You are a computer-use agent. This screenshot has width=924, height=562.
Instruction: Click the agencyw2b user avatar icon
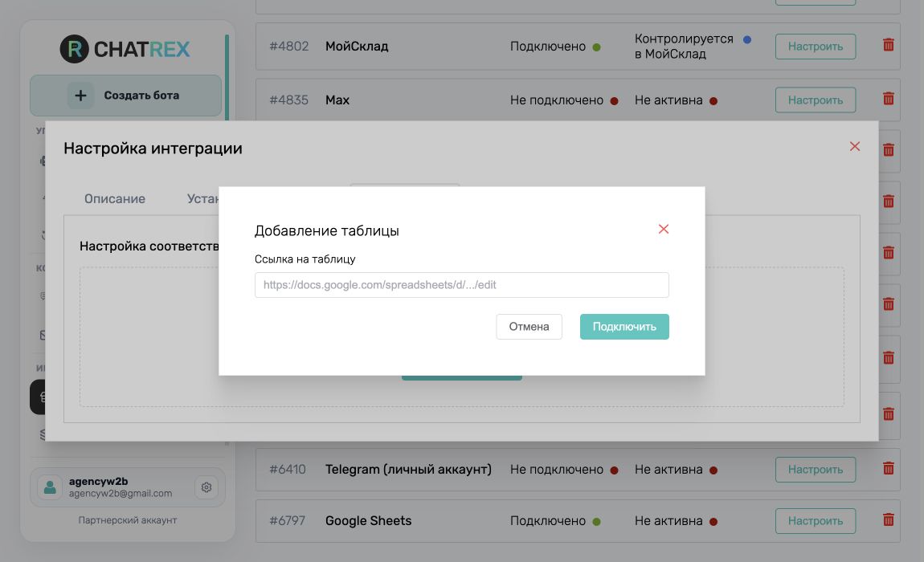pyautogui.click(x=50, y=487)
